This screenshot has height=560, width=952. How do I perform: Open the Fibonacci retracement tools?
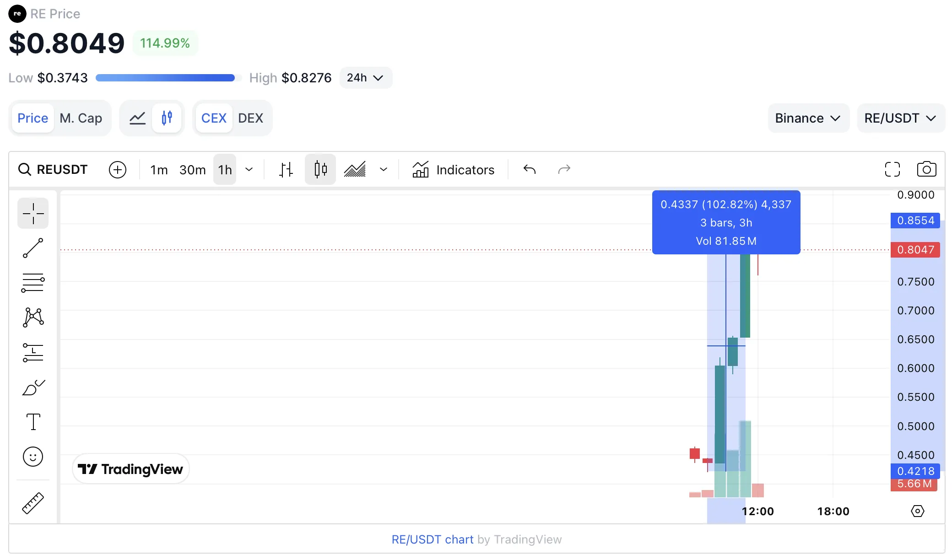click(x=33, y=283)
